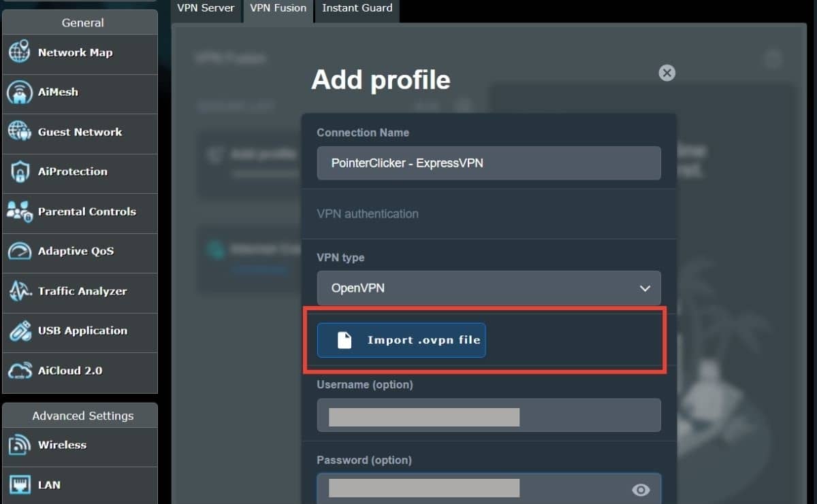This screenshot has width=817, height=504.
Task: Select Guest Network menu label
Action: pos(80,132)
